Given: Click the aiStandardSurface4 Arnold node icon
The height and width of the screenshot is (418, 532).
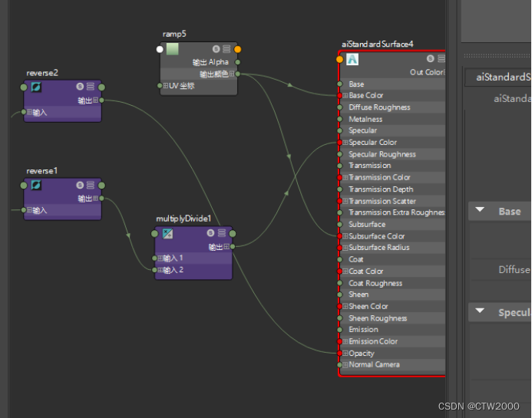Looking at the screenshot, I should [352, 59].
